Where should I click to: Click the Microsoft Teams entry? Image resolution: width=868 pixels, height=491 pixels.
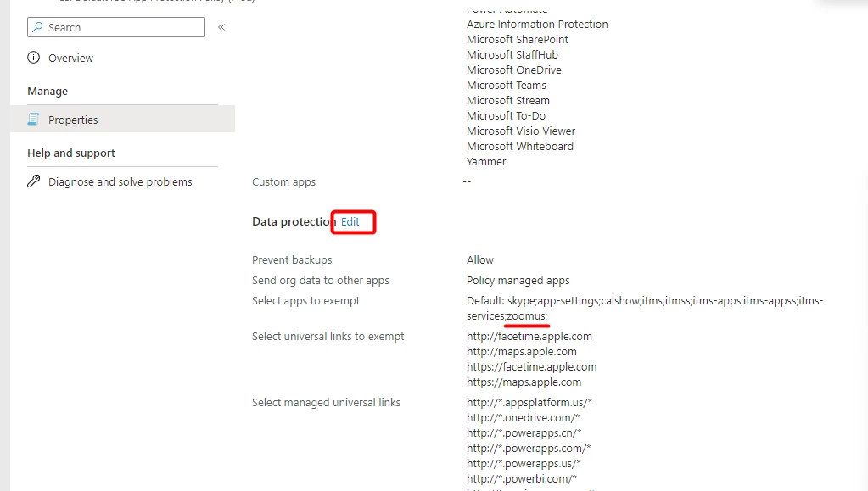[506, 86]
